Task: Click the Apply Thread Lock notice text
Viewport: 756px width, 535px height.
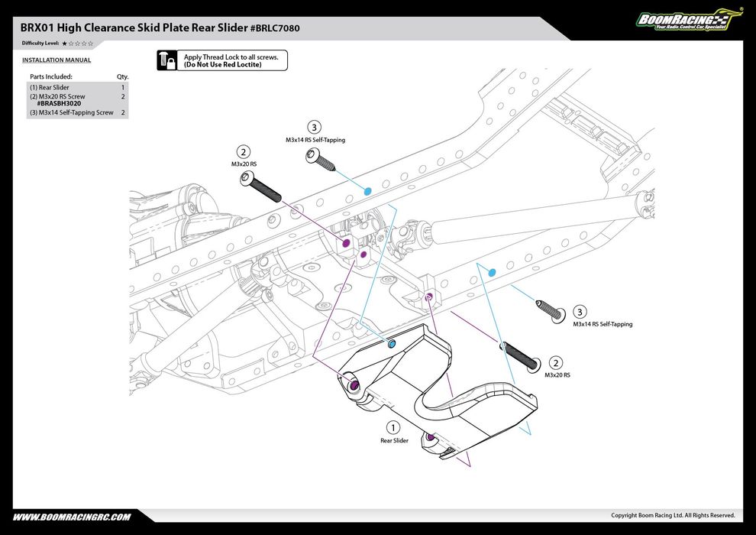Action: (231, 60)
